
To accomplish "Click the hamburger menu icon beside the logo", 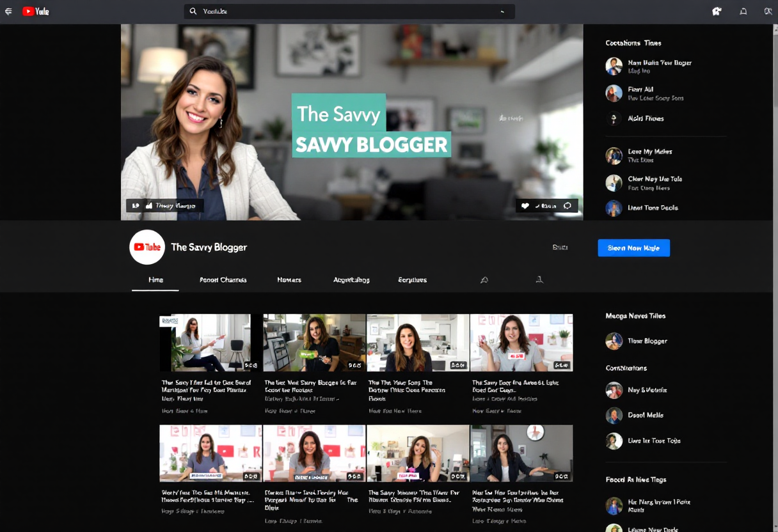I will click(x=8, y=12).
